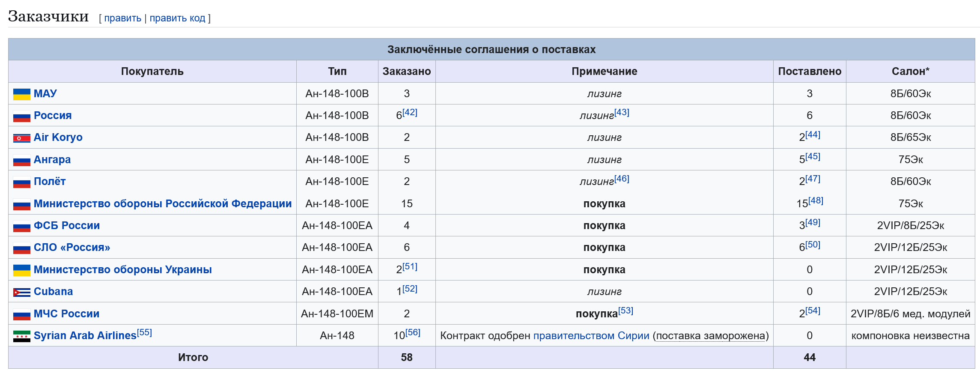The image size is (980, 373).
Task: Open footnote [53] next to покупка
Action: click(x=626, y=310)
